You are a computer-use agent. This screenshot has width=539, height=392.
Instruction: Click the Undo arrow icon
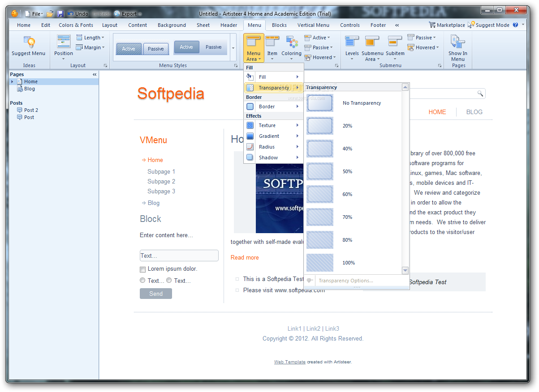coord(70,14)
